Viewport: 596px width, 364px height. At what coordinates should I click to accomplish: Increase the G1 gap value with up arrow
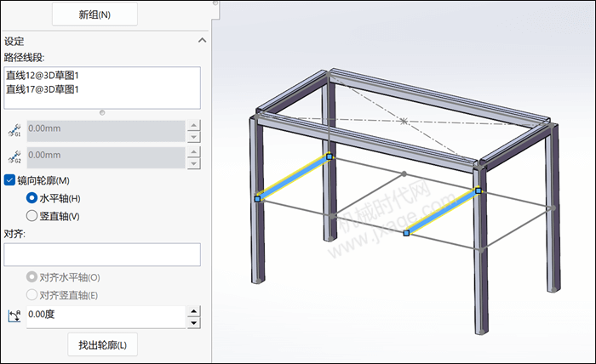point(194,125)
